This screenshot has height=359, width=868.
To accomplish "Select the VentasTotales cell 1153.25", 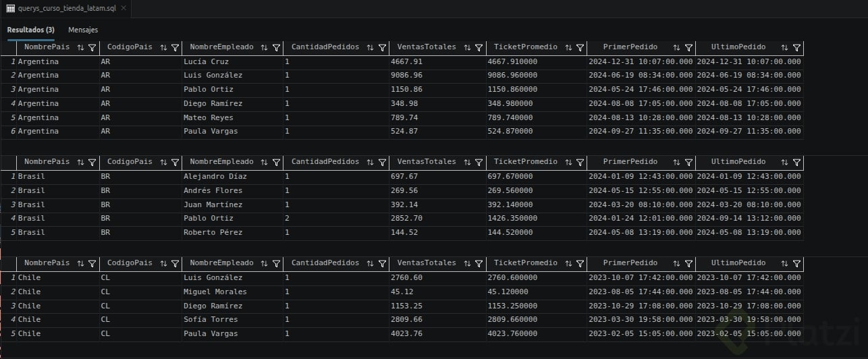I will click(x=437, y=306).
